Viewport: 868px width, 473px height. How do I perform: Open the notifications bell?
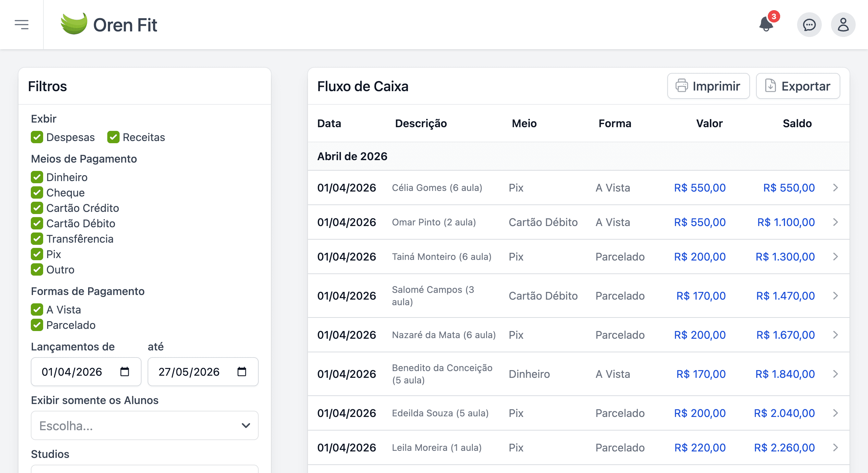pyautogui.click(x=766, y=24)
